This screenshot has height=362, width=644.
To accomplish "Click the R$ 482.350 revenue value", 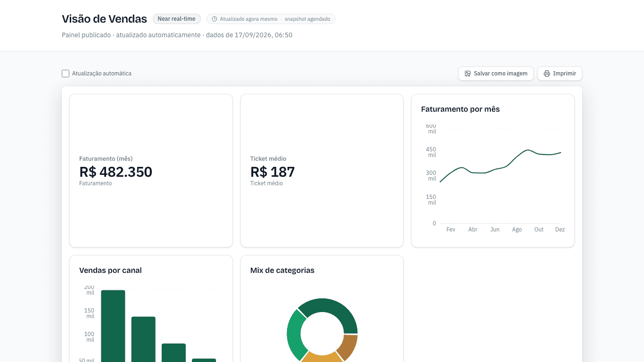I will pyautogui.click(x=116, y=172).
